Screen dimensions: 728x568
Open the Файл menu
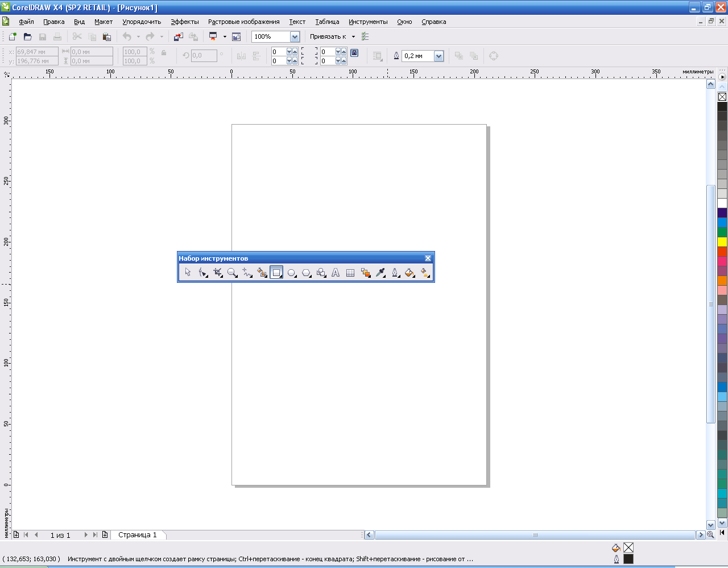26,22
